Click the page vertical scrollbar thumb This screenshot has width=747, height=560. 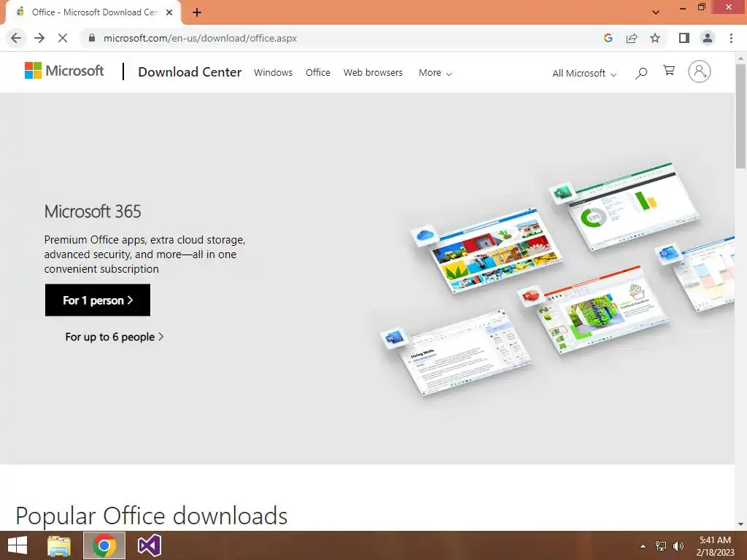[x=741, y=116]
